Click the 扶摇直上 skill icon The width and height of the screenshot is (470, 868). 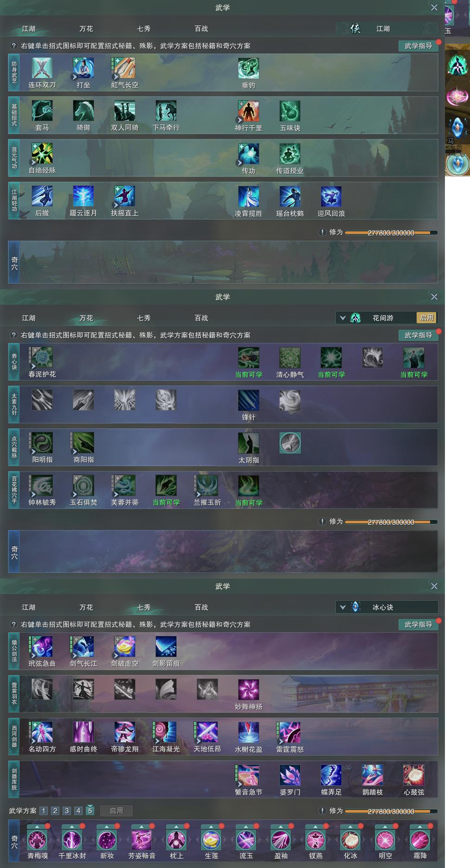[125, 196]
